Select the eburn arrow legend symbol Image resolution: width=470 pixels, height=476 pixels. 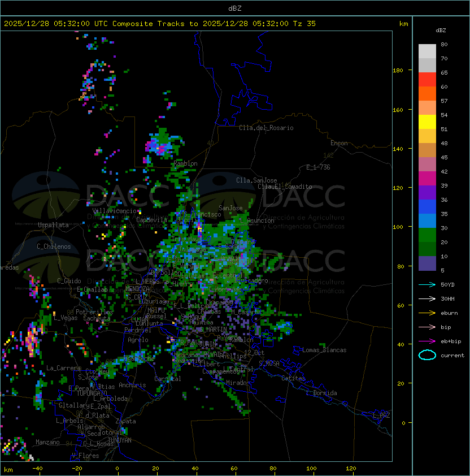pos(427,313)
